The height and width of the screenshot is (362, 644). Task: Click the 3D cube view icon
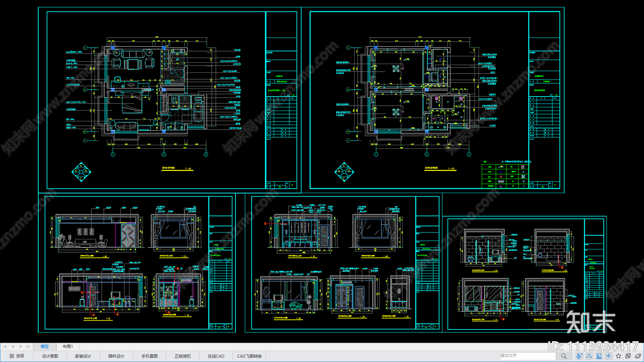point(628,356)
